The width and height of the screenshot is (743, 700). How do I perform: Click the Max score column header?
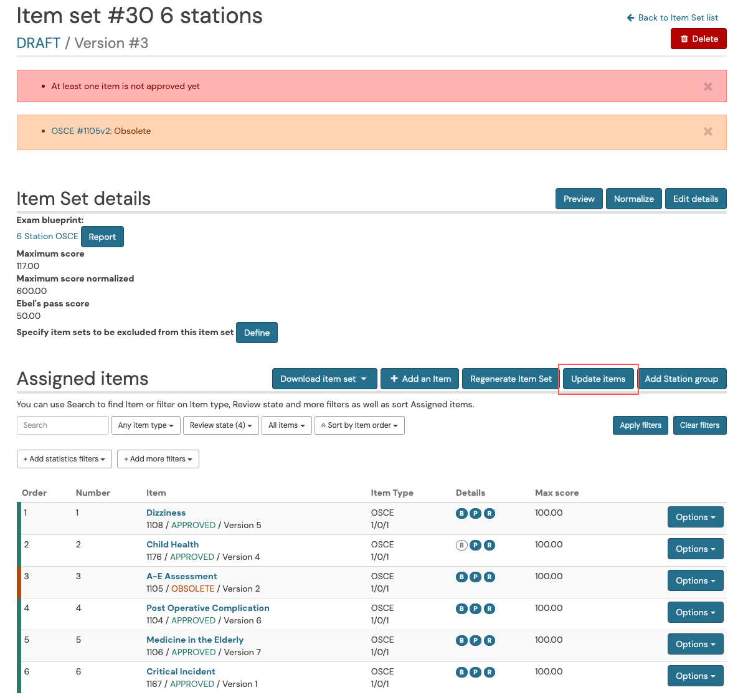[557, 493]
